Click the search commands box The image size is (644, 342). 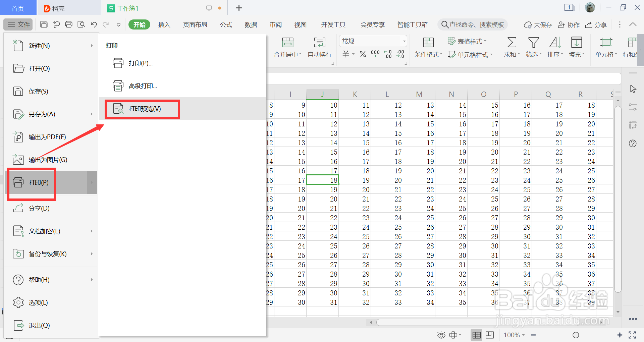473,24
